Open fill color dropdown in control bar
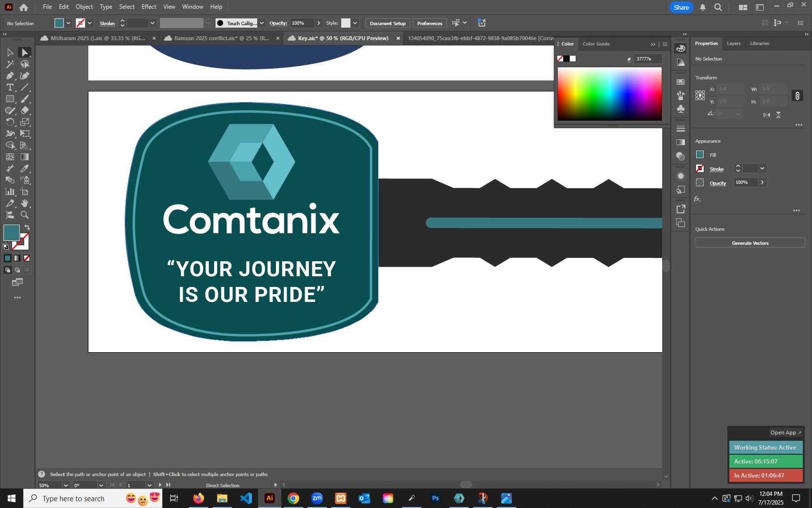This screenshot has height=508, width=812. [x=68, y=23]
